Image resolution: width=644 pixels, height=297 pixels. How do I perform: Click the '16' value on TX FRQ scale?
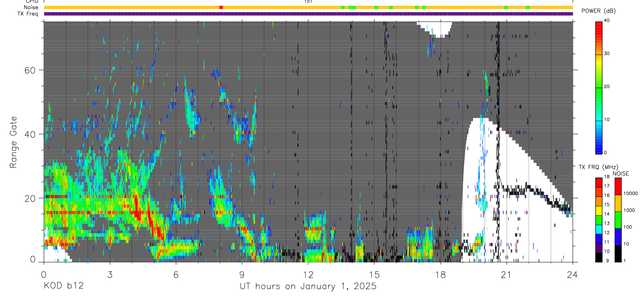click(x=607, y=195)
